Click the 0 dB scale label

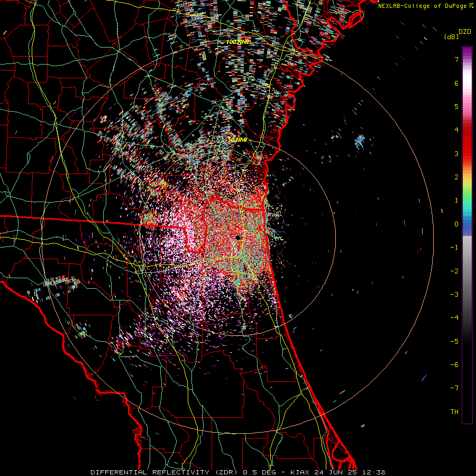[x=456, y=224]
